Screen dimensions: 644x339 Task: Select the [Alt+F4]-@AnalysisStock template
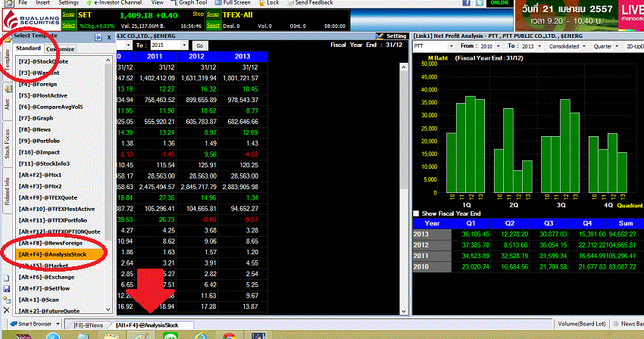pos(60,254)
